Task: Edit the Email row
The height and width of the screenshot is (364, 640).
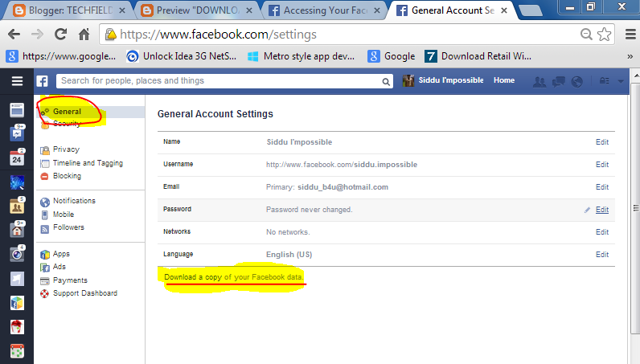Action: pyautogui.click(x=602, y=187)
